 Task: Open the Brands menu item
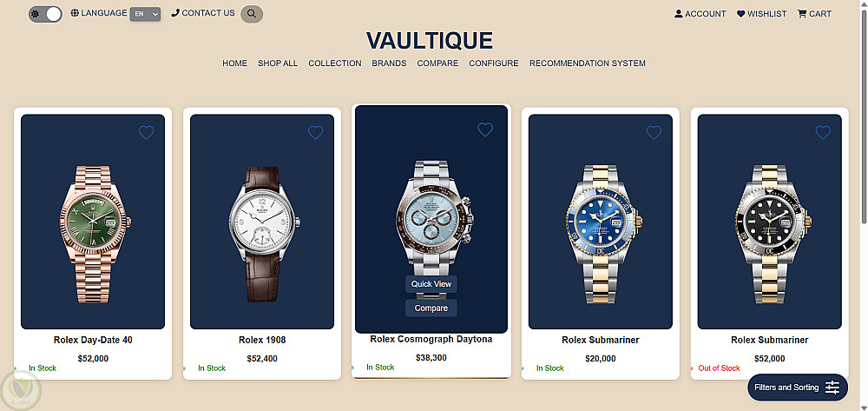pyautogui.click(x=389, y=63)
